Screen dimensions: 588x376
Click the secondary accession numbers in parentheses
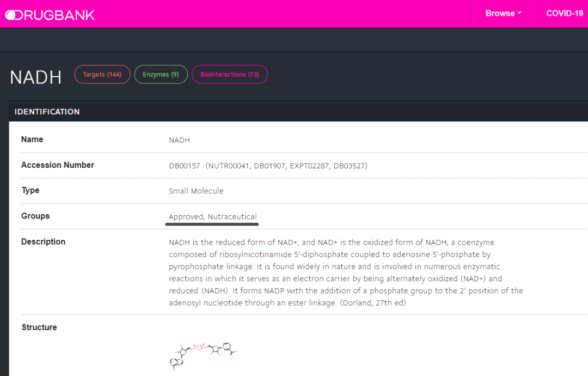coord(286,166)
